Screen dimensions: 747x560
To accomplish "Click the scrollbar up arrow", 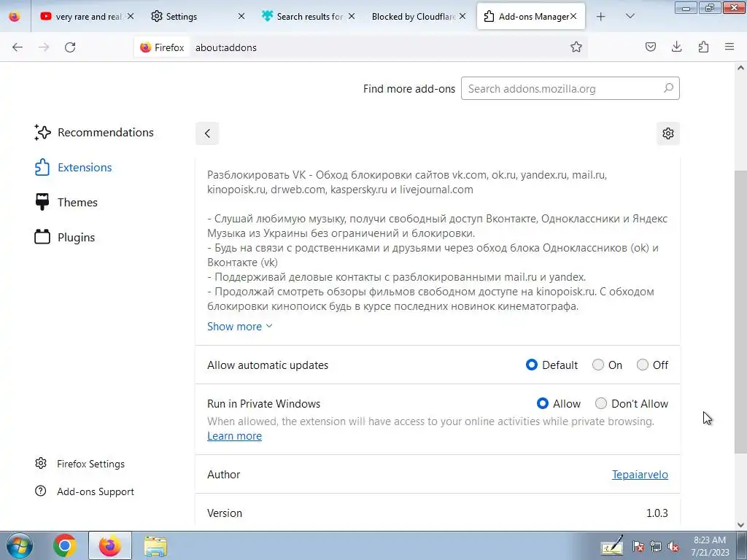I will point(740,68).
